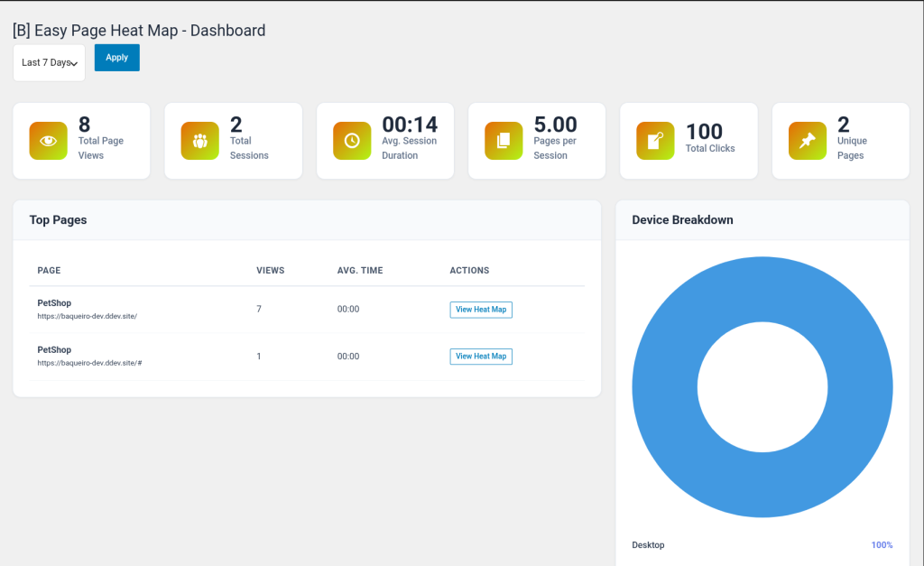
Task: Click the people icon for Total Sessions
Action: pos(199,141)
